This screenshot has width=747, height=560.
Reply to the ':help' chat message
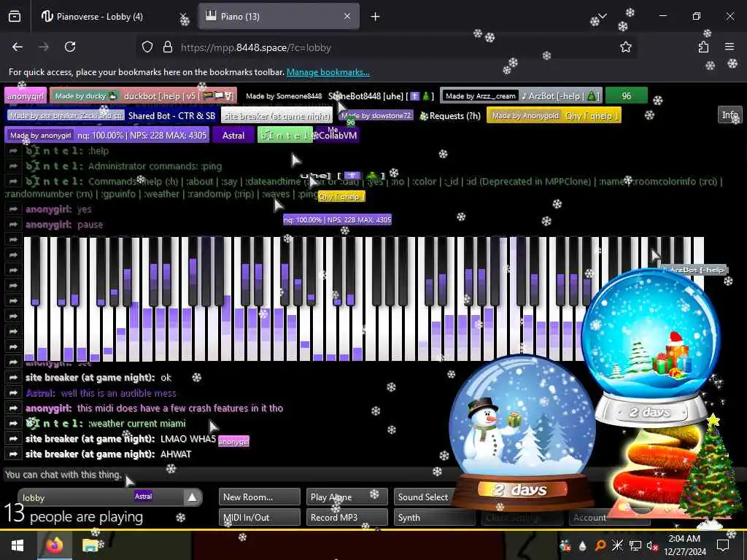pyautogui.click(x=13, y=151)
